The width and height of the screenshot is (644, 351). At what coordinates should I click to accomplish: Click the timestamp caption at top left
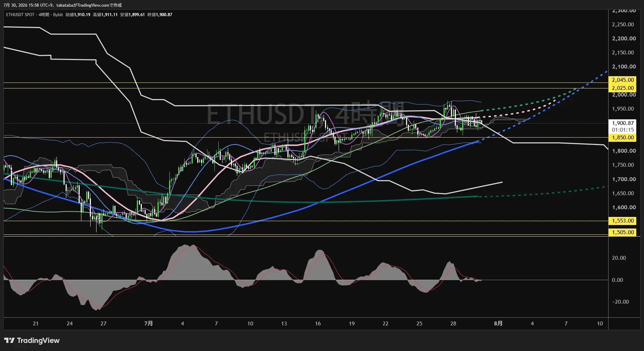pyautogui.click(x=63, y=5)
